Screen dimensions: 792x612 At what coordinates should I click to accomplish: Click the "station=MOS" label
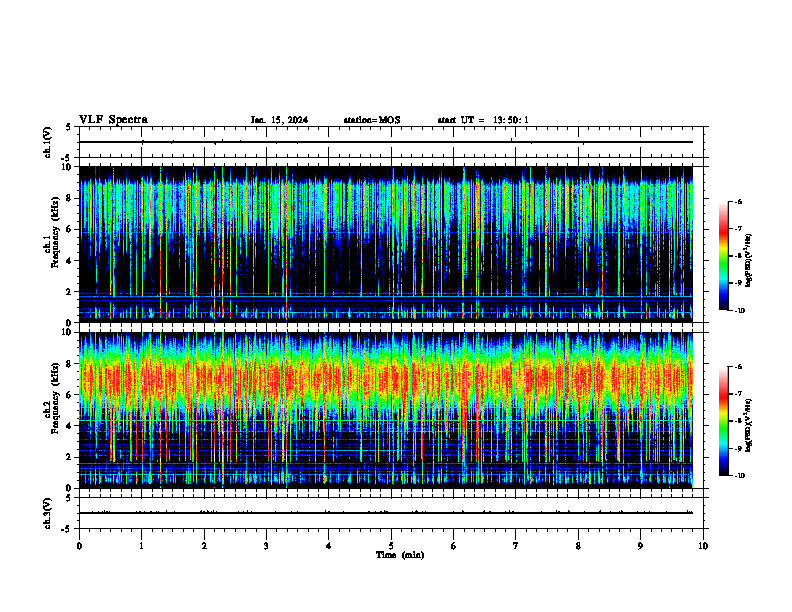pyautogui.click(x=372, y=120)
